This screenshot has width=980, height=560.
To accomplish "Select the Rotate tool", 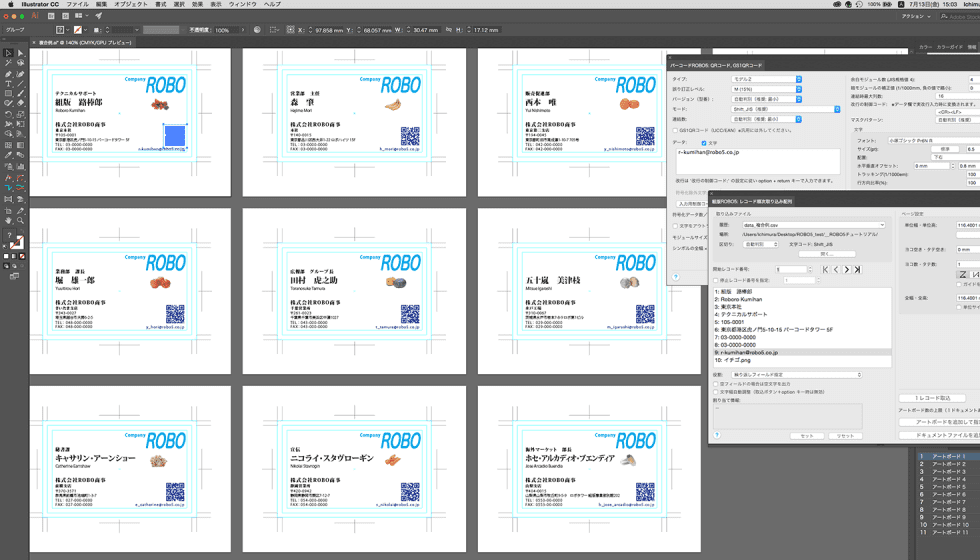I will 8,114.
